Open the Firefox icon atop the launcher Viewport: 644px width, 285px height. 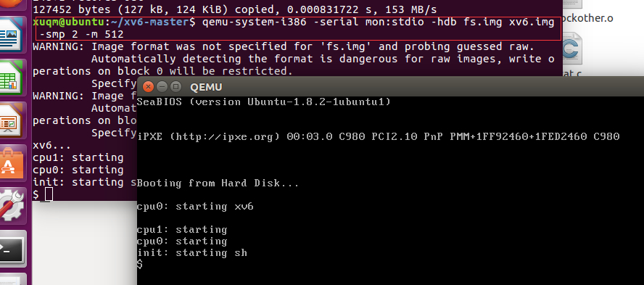pos(12,5)
